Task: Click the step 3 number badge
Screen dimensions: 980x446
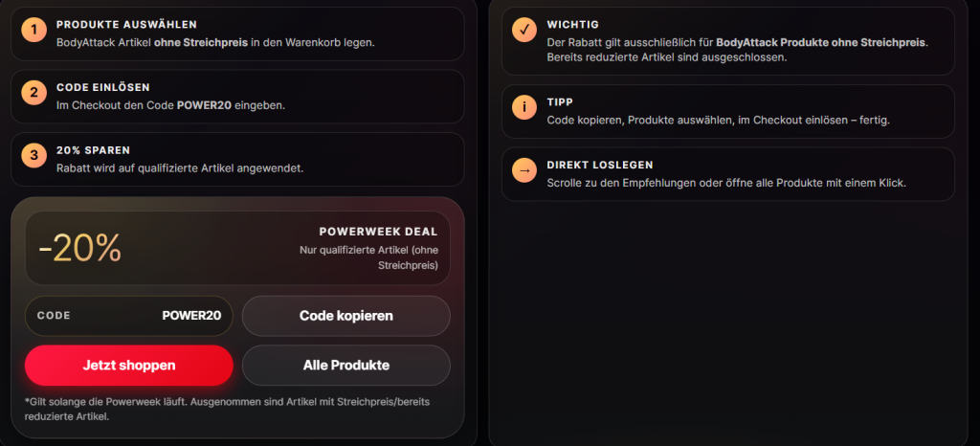Action: click(x=35, y=156)
